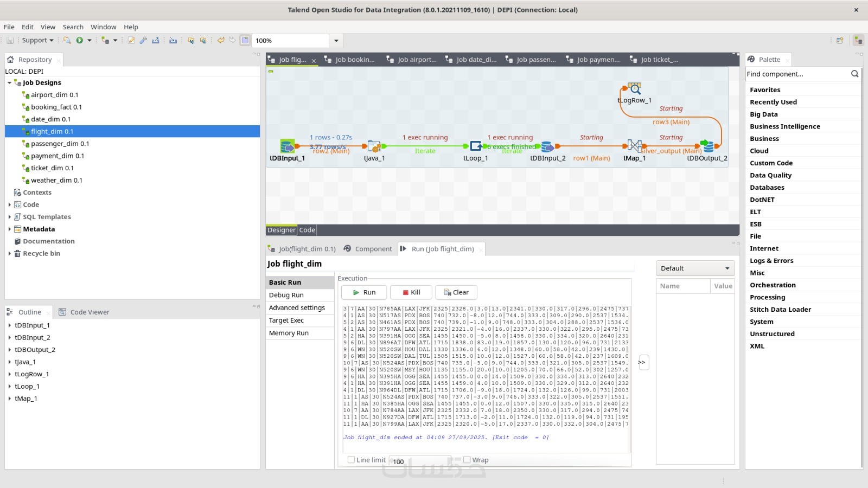This screenshot has height=488, width=868.
Task: Open the Window menu
Action: tap(103, 27)
